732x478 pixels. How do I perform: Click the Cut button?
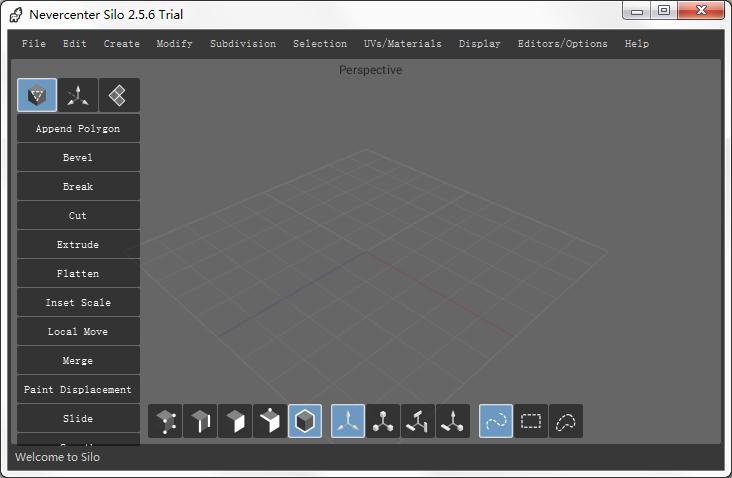pyautogui.click(x=78, y=215)
